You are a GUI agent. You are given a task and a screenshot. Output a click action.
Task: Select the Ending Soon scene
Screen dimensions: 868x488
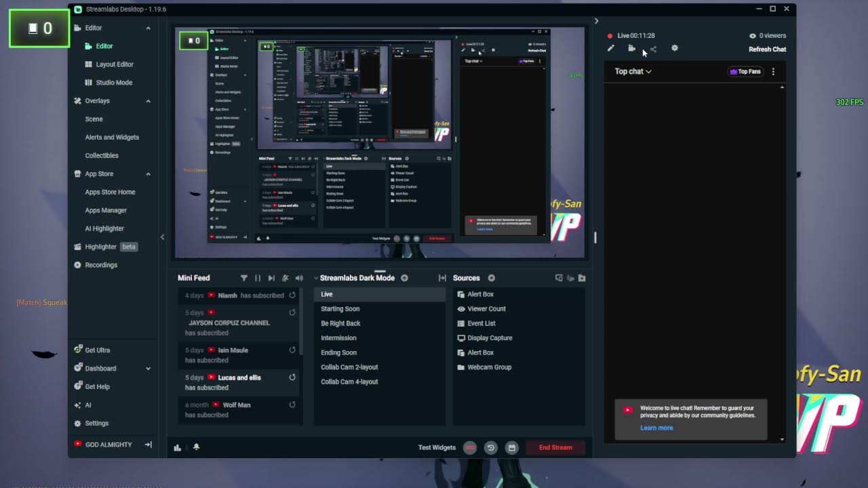click(380, 352)
